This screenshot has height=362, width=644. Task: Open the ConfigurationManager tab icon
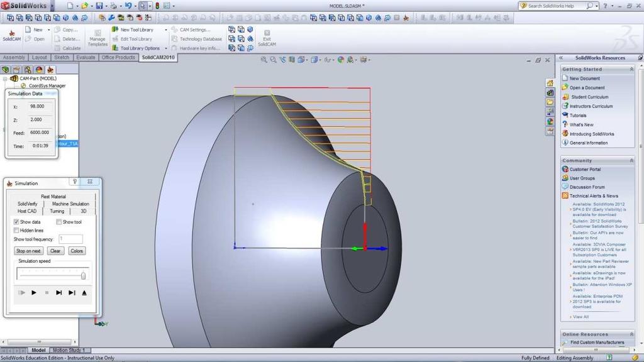[28, 69]
